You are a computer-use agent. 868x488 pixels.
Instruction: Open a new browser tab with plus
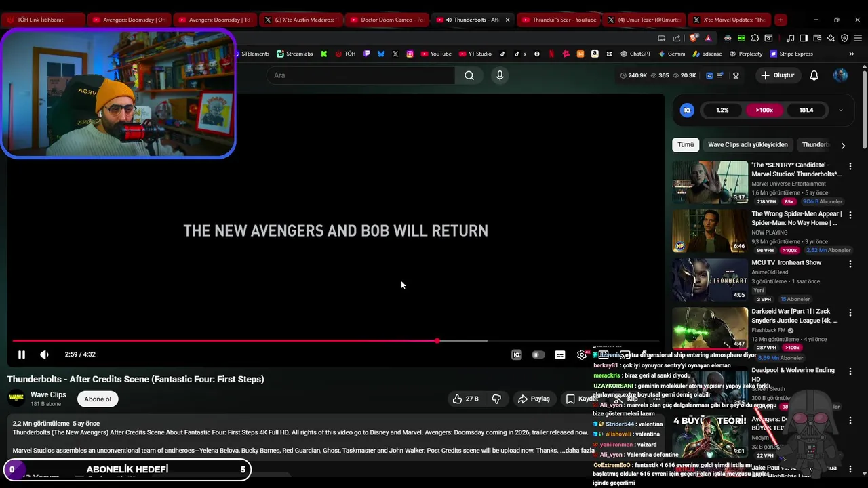pyautogui.click(x=781, y=20)
